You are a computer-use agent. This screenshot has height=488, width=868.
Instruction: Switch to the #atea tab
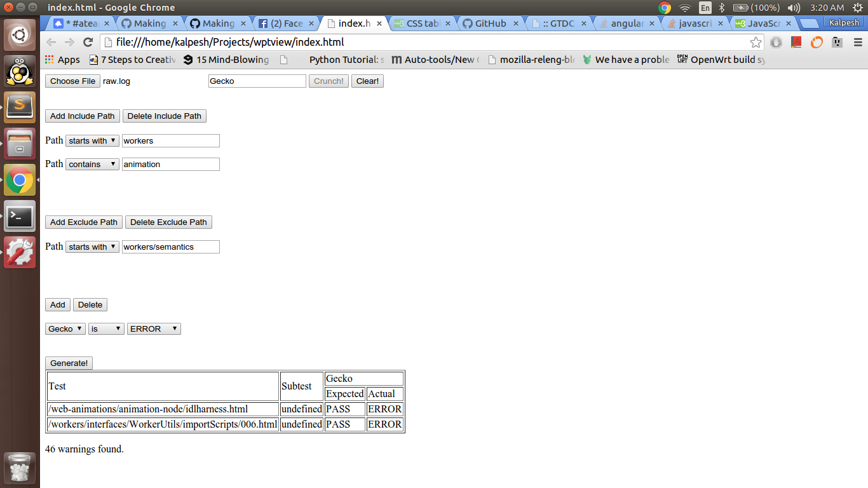coord(81,24)
